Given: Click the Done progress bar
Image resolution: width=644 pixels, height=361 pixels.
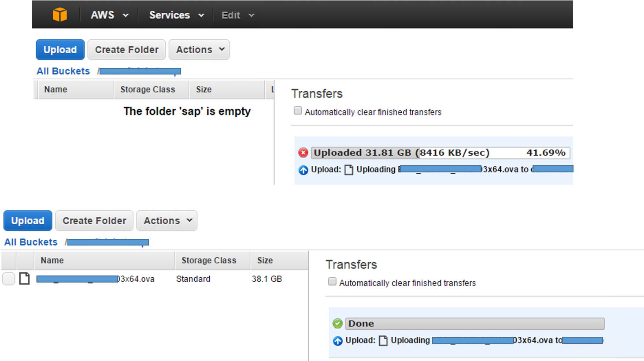Looking at the screenshot, I should tap(475, 323).
